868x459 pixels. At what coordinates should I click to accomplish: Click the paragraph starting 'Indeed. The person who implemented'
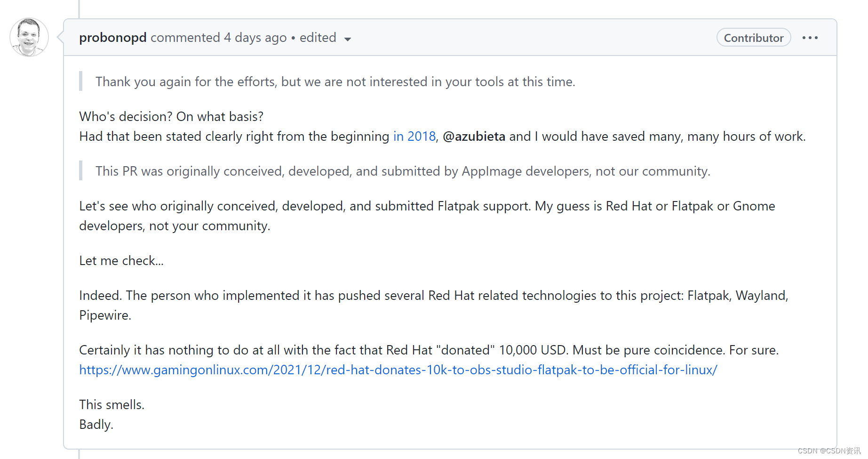coord(433,306)
